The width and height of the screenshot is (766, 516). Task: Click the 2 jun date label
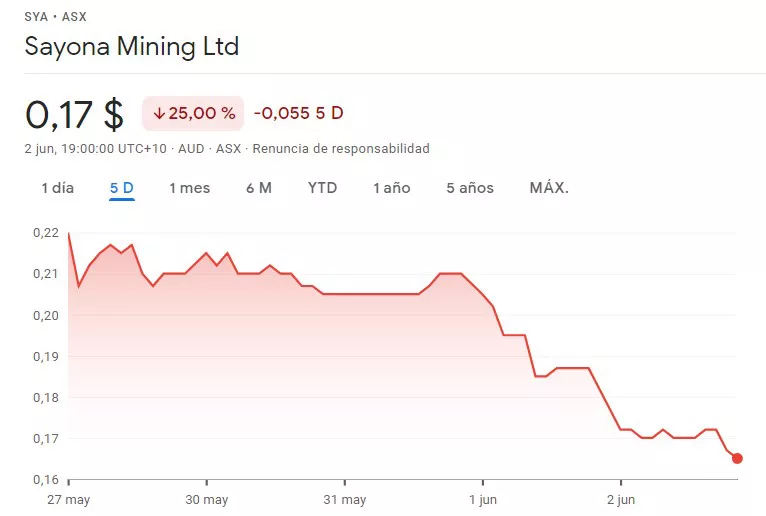(621, 500)
